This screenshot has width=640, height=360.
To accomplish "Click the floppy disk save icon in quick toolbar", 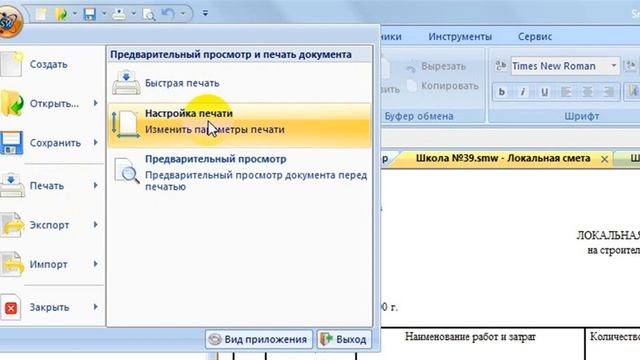I will click(90, 14).
